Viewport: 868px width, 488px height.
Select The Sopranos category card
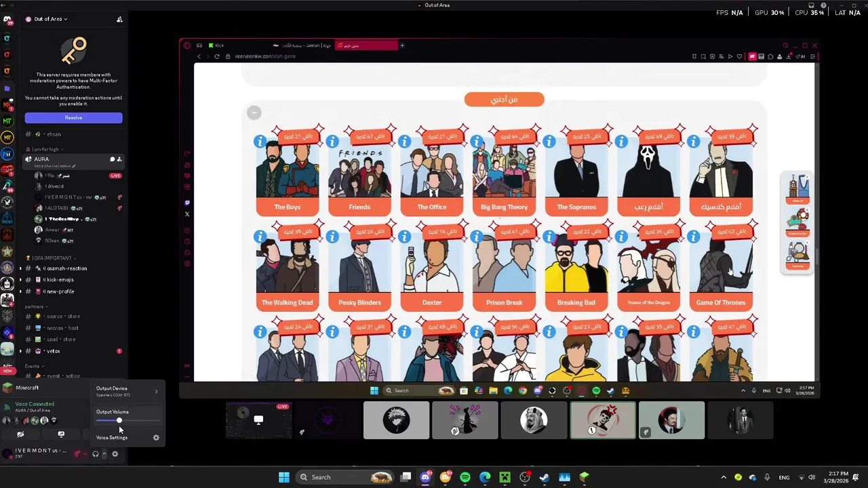(x=576, y=171)
